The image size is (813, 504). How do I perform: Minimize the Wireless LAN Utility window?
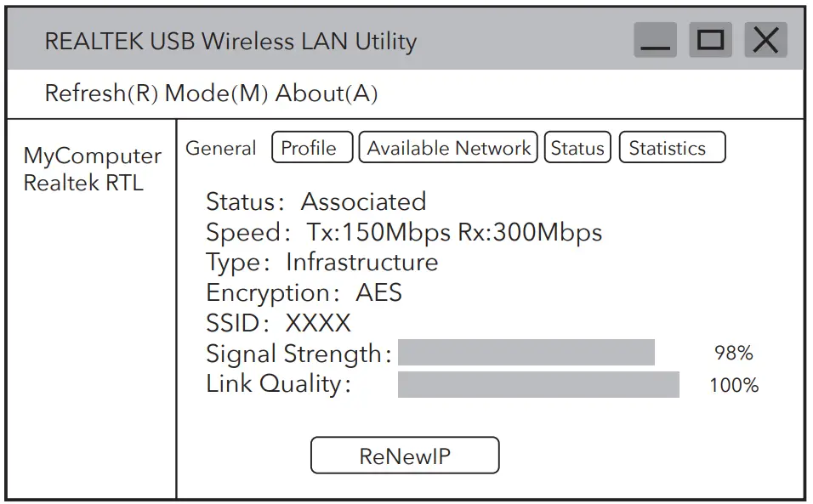[x=656, y=39]
